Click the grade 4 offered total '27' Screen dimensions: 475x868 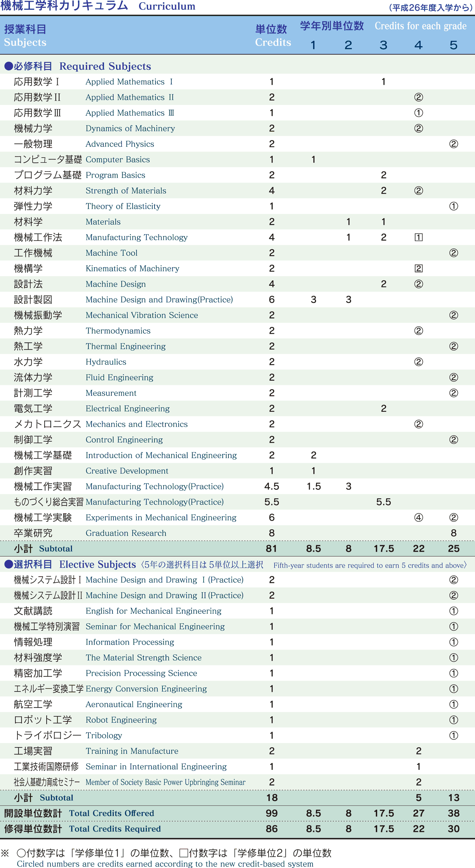418,813
